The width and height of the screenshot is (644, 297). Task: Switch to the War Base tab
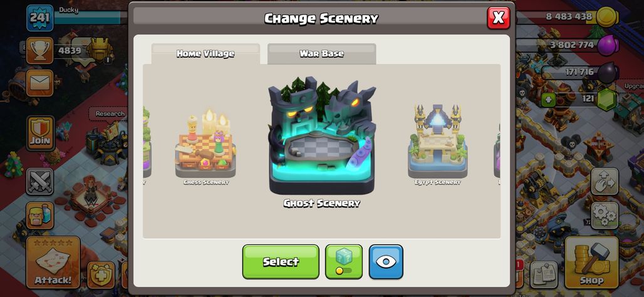pyautogui.click(x=321, y=54)
